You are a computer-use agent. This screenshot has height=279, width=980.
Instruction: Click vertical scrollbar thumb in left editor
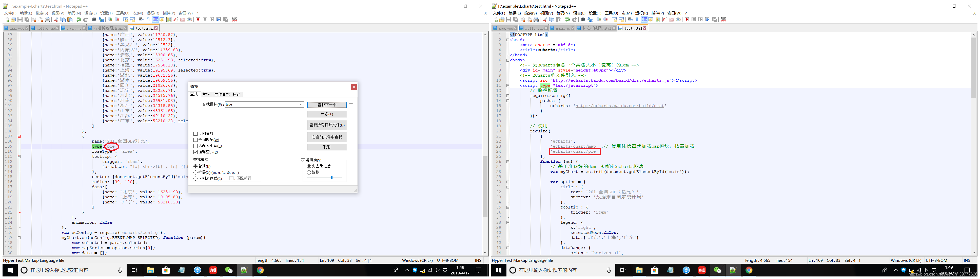(485, 187)
